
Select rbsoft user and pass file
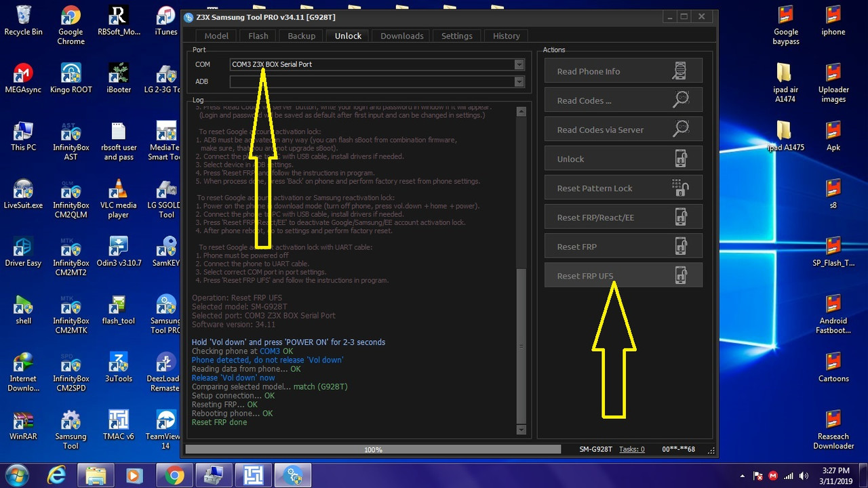pyautogui.click(x=118, y=141)
